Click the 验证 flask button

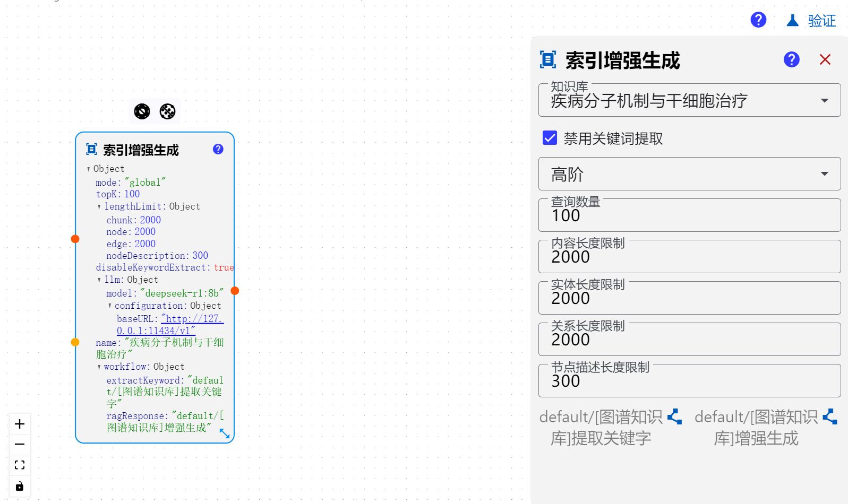click(811, 21)
